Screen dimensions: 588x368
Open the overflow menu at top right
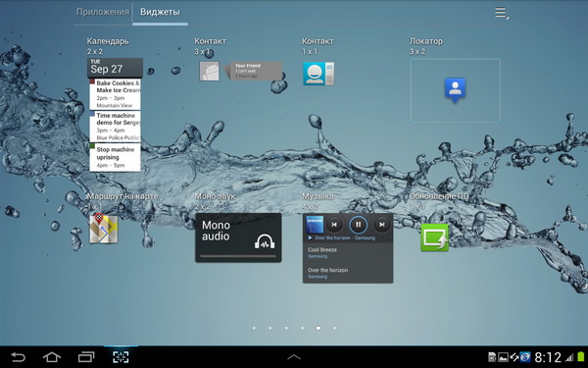click(502, 13)
